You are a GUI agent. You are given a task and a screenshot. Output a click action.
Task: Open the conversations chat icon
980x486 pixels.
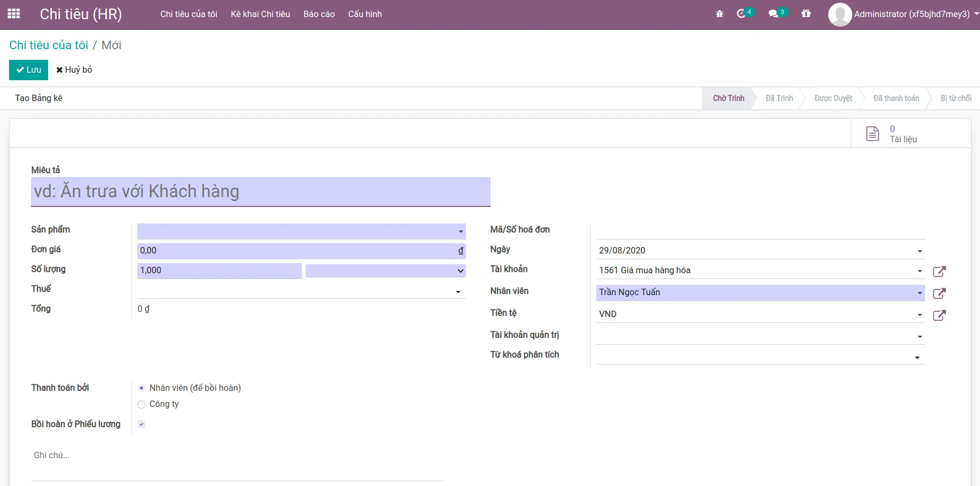[773, 14]
